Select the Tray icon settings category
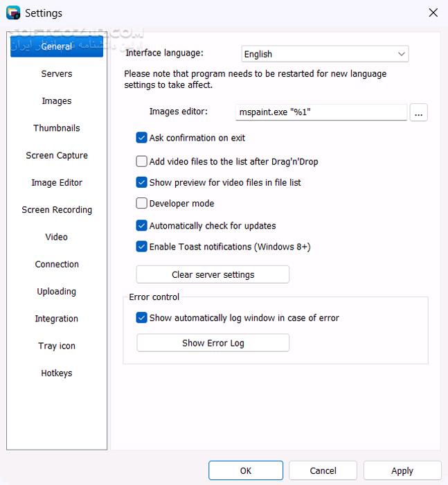The height and width of the screenshot is (485, 448). 57,346
